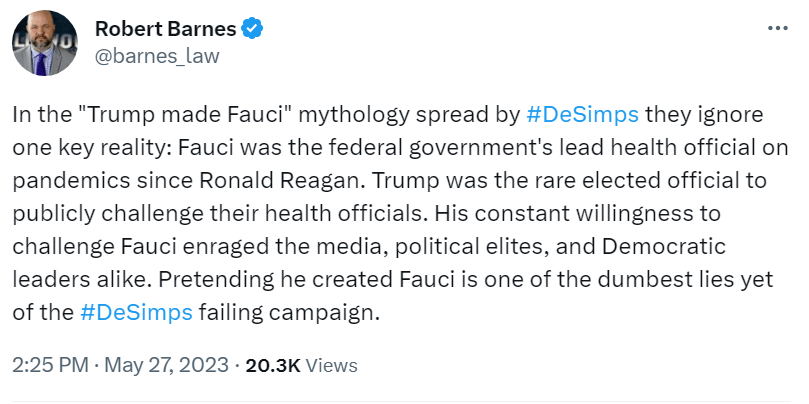Click Robert Barnes's profile avatar picture

click(45, 43)
